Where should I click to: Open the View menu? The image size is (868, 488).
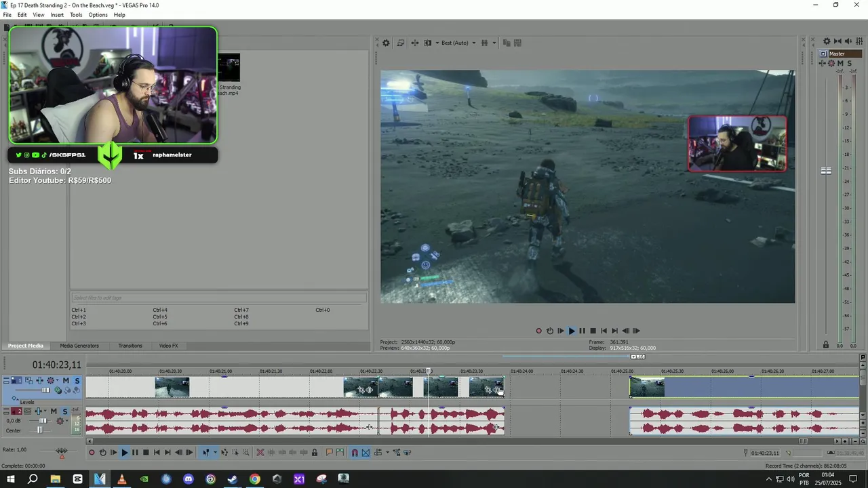click(x=39, y=15)
